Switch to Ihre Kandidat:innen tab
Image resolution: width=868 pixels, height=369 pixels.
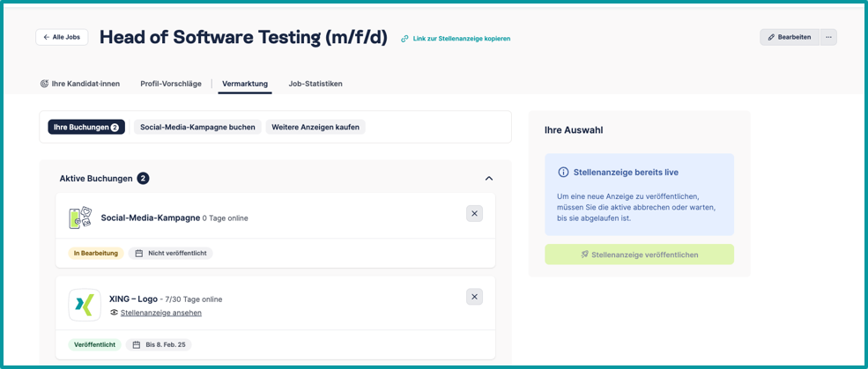pos(80,84)
